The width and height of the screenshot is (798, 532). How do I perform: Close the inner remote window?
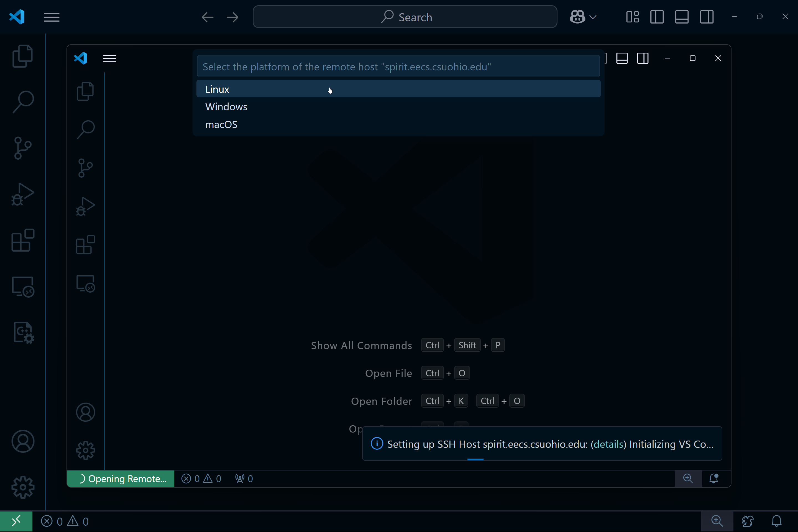[718, 58]
